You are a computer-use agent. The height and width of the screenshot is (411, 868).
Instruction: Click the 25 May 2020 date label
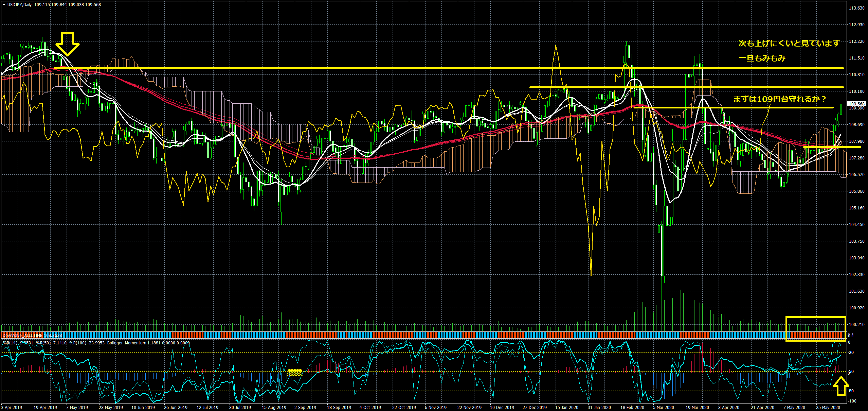point(828,407)
